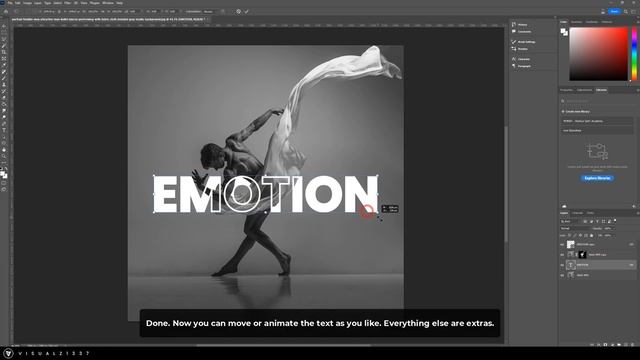Open the File menu
The width and height of the screenshot is (640, 360).
(10, 3)
